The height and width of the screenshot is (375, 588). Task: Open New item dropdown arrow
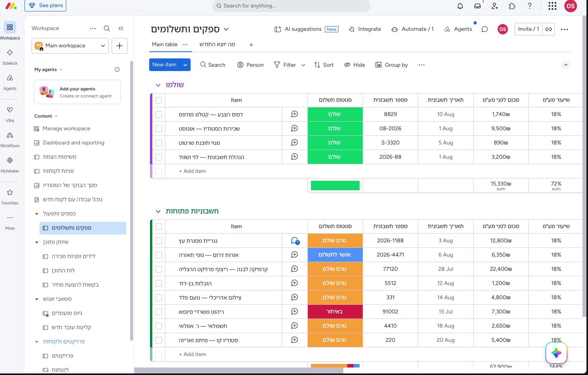tap(185, 65)
